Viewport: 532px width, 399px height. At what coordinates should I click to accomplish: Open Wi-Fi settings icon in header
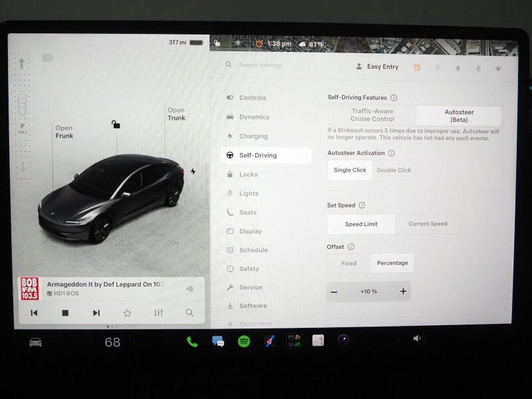click(x=498, y=69)
